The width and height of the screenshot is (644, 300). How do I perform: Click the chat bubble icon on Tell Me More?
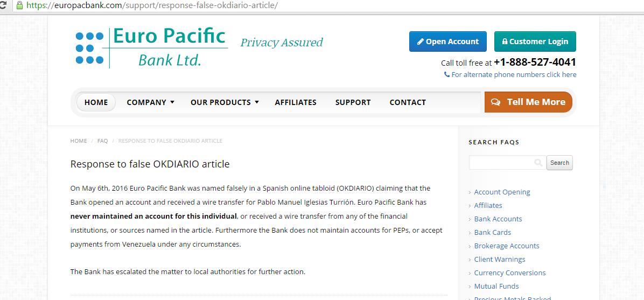[x=495, y=102]
